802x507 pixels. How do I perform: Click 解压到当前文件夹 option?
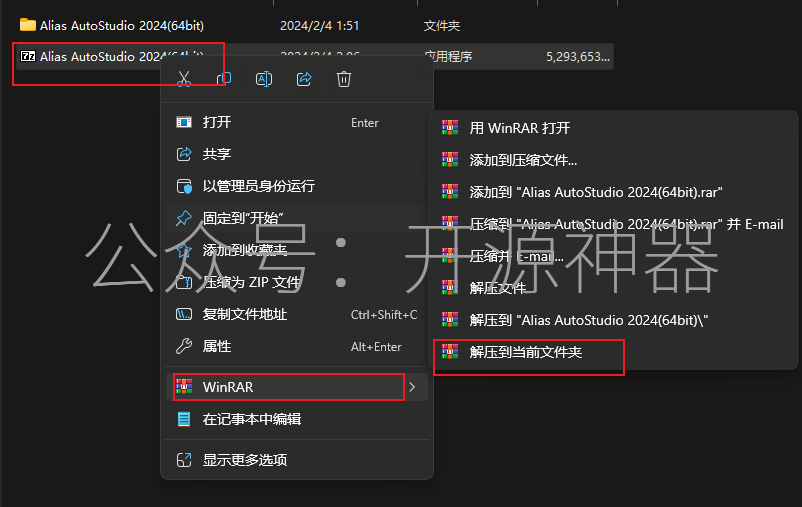[613, 352]
